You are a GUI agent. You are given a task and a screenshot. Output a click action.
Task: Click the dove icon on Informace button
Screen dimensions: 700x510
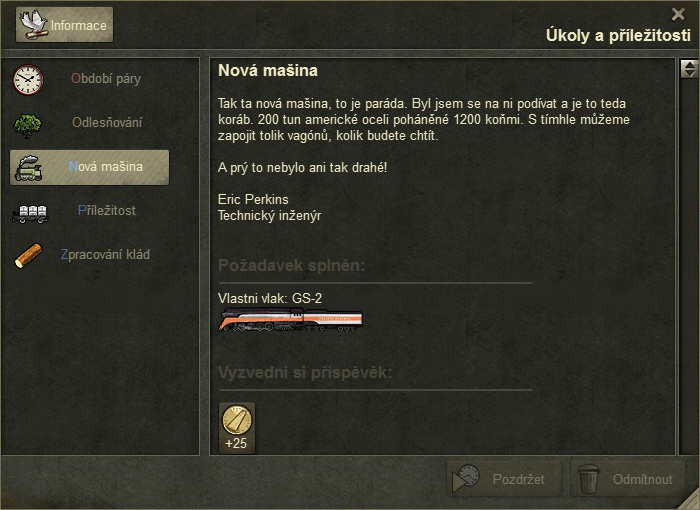34,25
